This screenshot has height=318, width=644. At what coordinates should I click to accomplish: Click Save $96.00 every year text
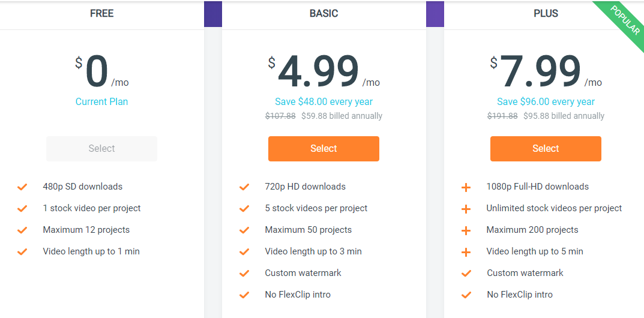coord(546,101)
